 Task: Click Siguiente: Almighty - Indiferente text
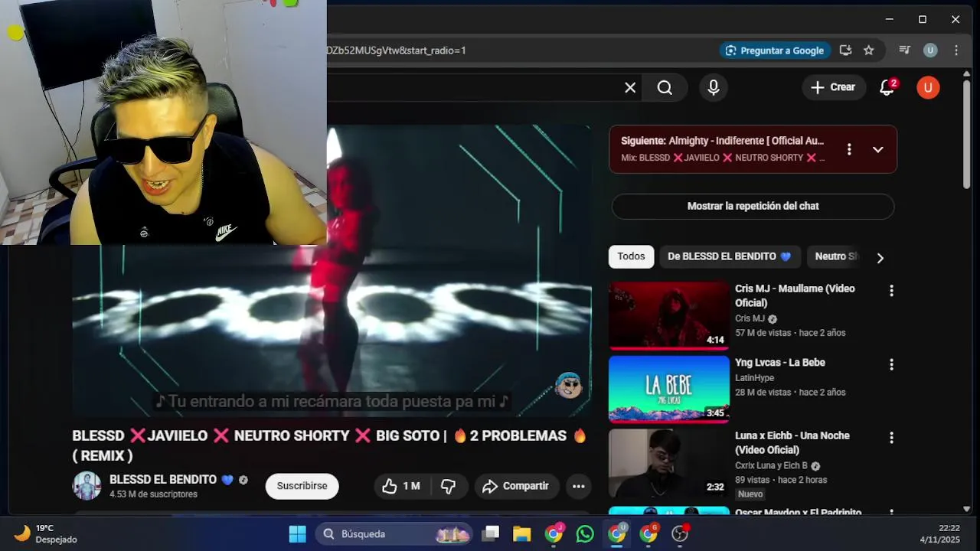pos(722,141)
